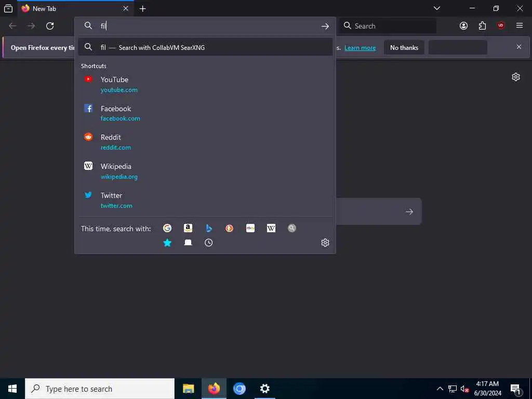Show hidden system tray icons
This screenshot has height=399, width=532.
(x=440, y=389)
